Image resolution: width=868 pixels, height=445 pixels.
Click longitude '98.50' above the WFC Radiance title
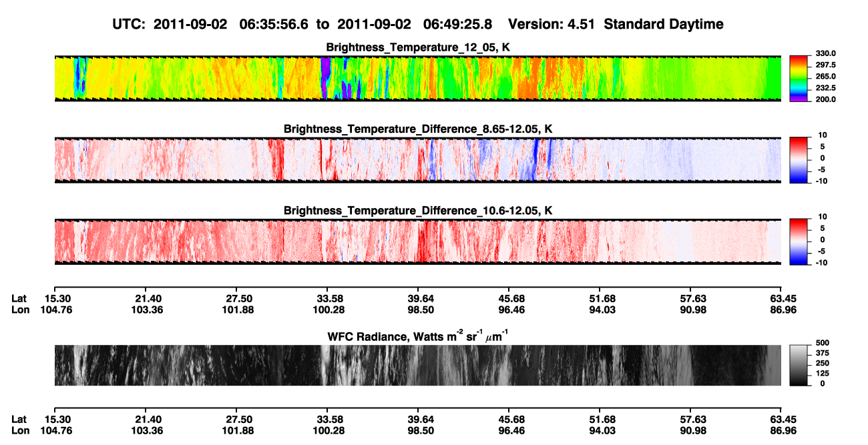(421, 310)
